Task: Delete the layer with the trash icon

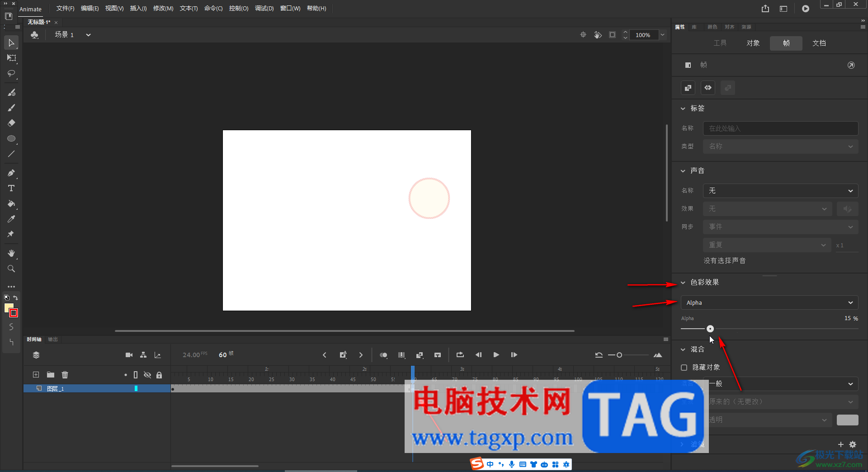Action: pyautogui.click(x=65, y=375)
